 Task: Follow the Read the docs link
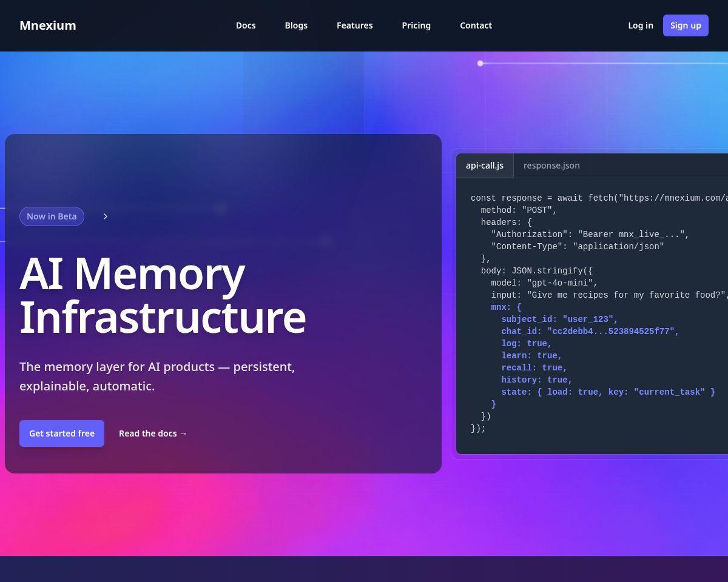click(153, 433)
